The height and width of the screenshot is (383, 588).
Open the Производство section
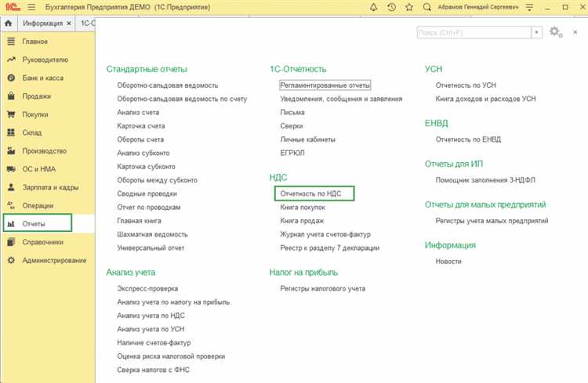point(44,151)
